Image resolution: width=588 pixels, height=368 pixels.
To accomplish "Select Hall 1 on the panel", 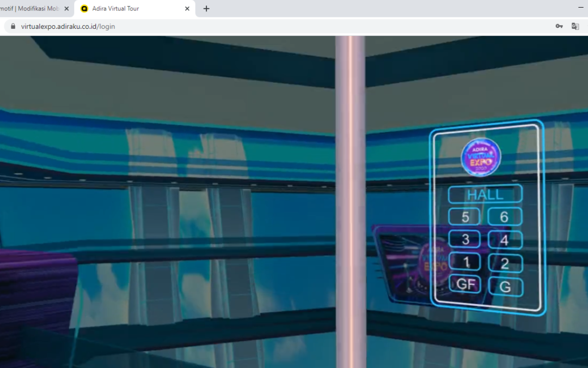I will coord(465,262).
